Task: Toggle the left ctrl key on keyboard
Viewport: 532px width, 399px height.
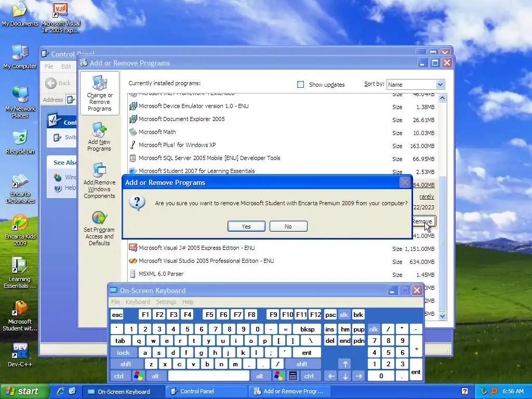Action: pyautogui.click(x=119, y=376)
